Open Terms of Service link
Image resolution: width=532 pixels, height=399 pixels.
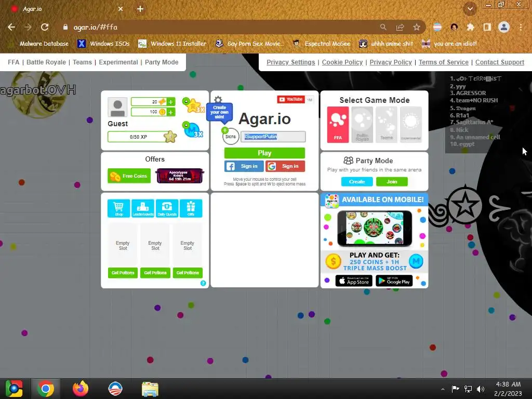(x=444, y=62)
